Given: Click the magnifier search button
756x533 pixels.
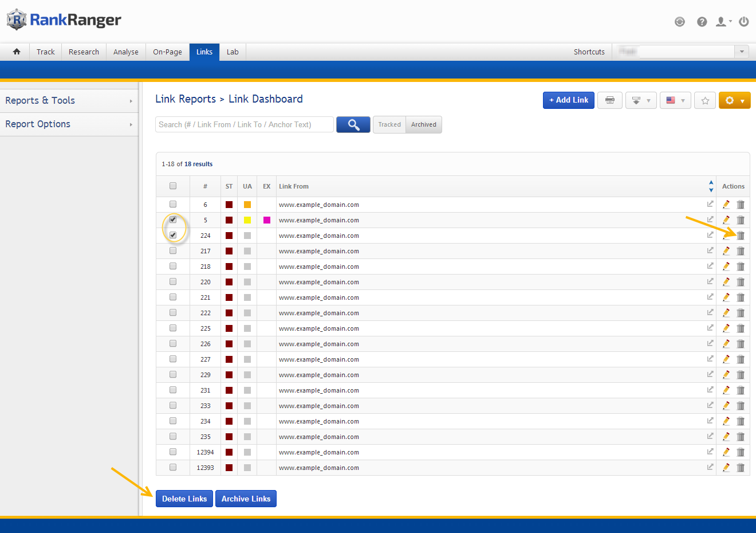Looking at the screenshot, I should (x=353, y=124).
